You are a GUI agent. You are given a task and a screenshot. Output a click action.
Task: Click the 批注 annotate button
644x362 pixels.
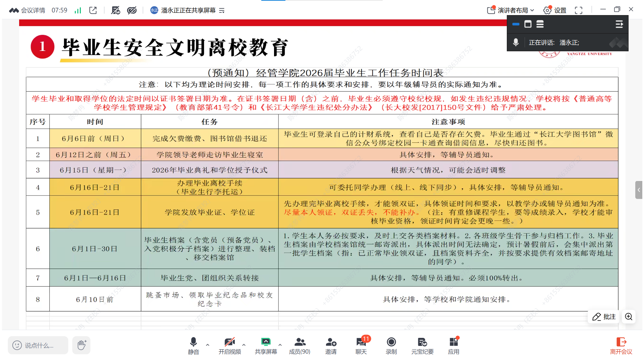604,317
